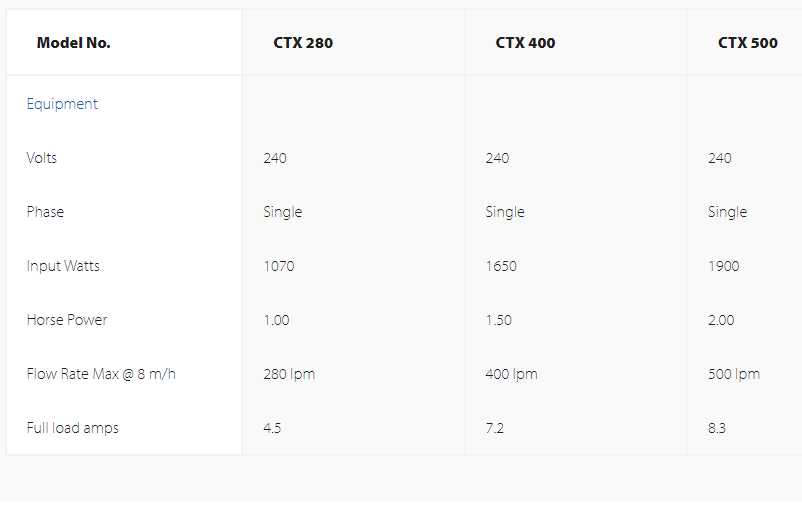This screenshot has height=508, width=802.
Task: Click the 1070 input watts value
Action: 279,266
